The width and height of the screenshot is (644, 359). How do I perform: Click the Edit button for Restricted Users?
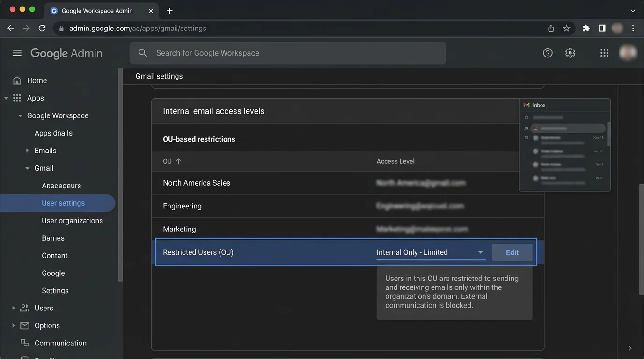click(x=512, y=252)
